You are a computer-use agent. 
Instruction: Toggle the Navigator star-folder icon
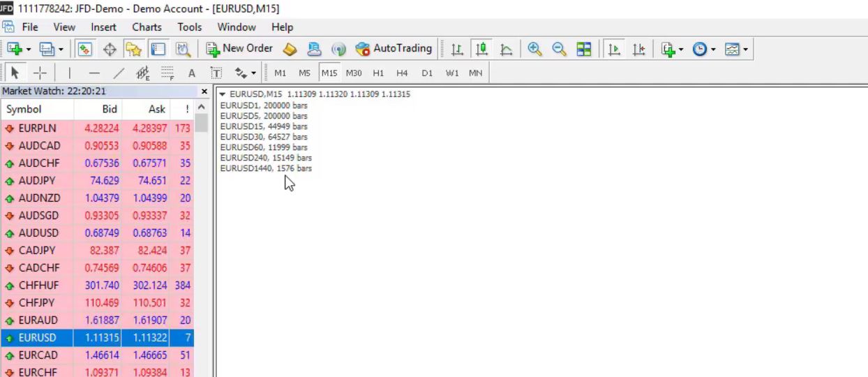coord(133,49)
